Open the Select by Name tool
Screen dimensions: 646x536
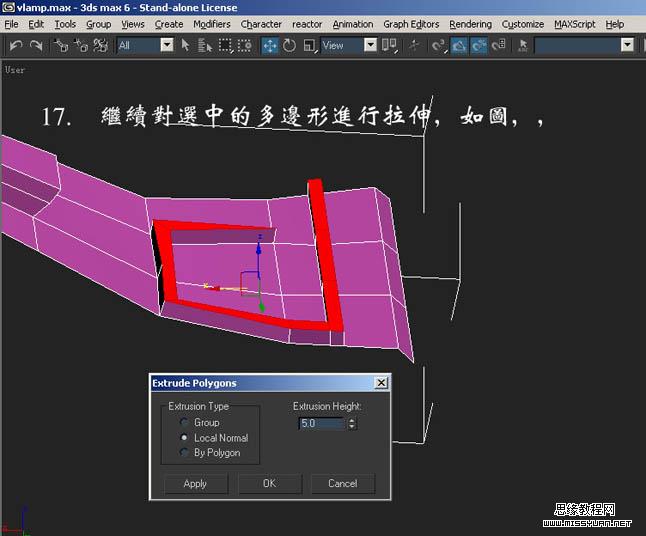205,45
